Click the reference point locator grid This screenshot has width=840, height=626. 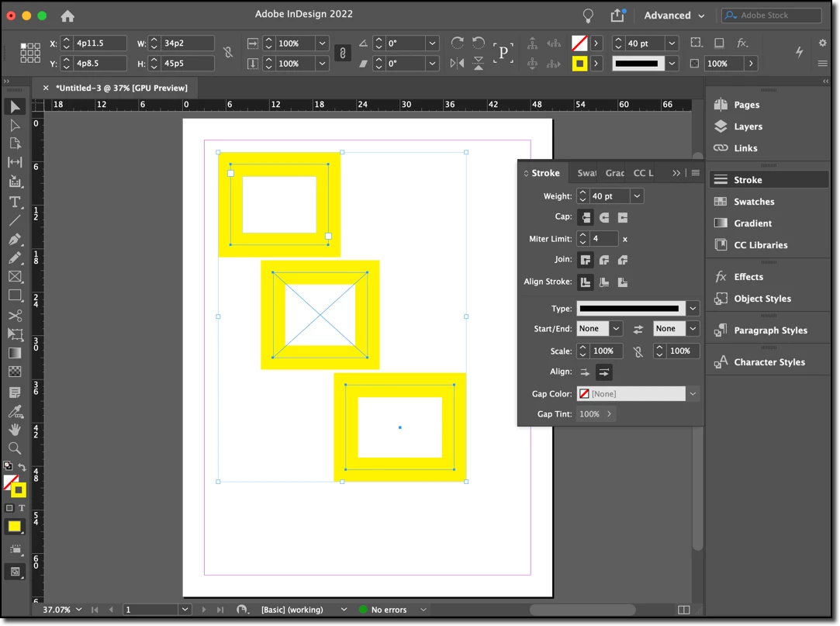tap(30, 53)
